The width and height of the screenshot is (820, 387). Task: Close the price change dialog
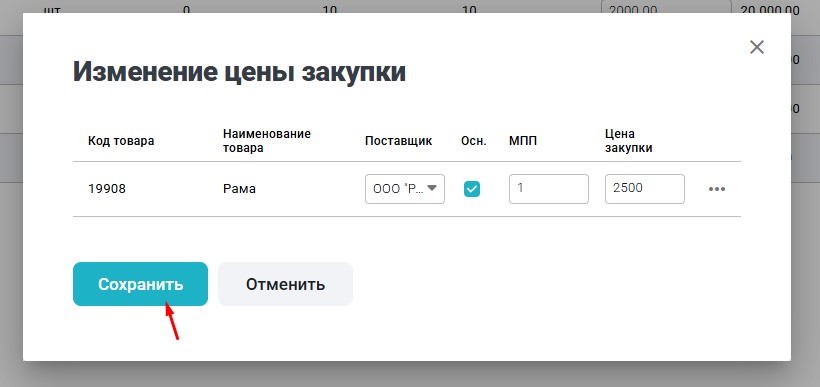757,47
